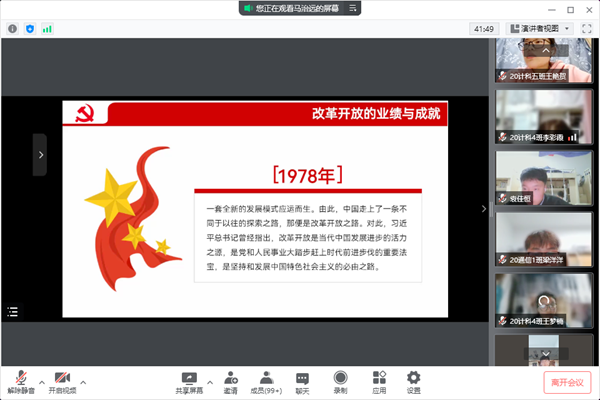The image size is (600, 400).
Task: Click the 离开会议 leave meeting button
Action: [x=566, y=381]
